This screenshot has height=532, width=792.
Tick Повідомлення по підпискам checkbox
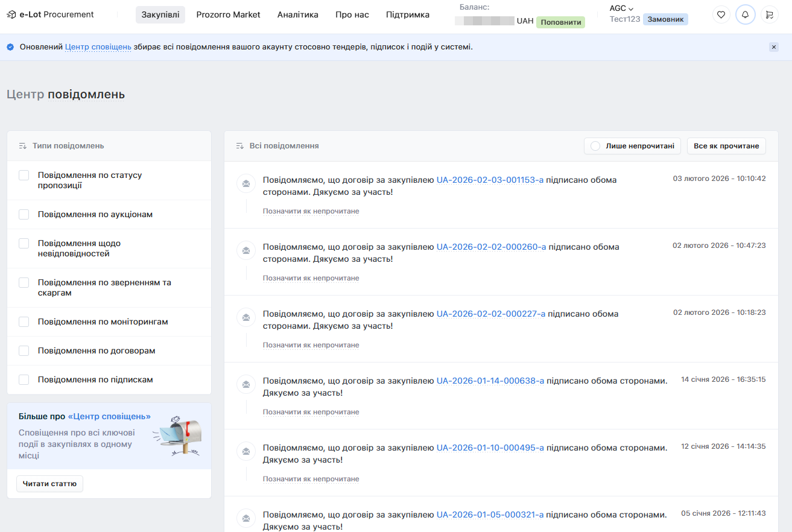pos(24,380)
